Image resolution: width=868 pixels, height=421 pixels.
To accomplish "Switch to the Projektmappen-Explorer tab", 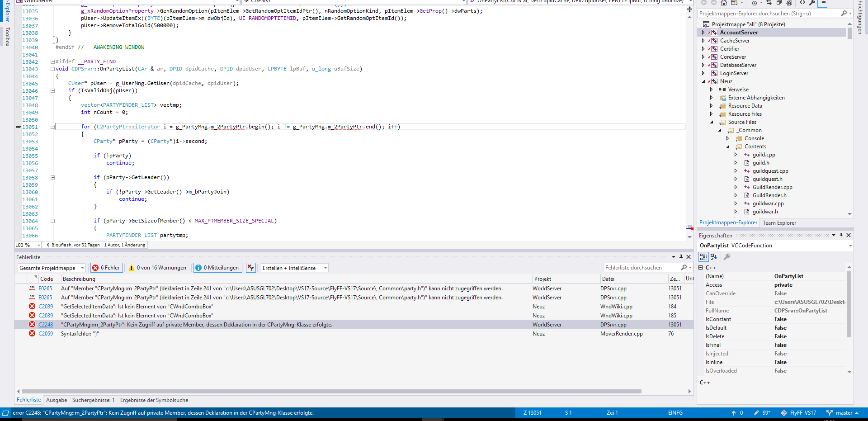I will click(728, 222).
